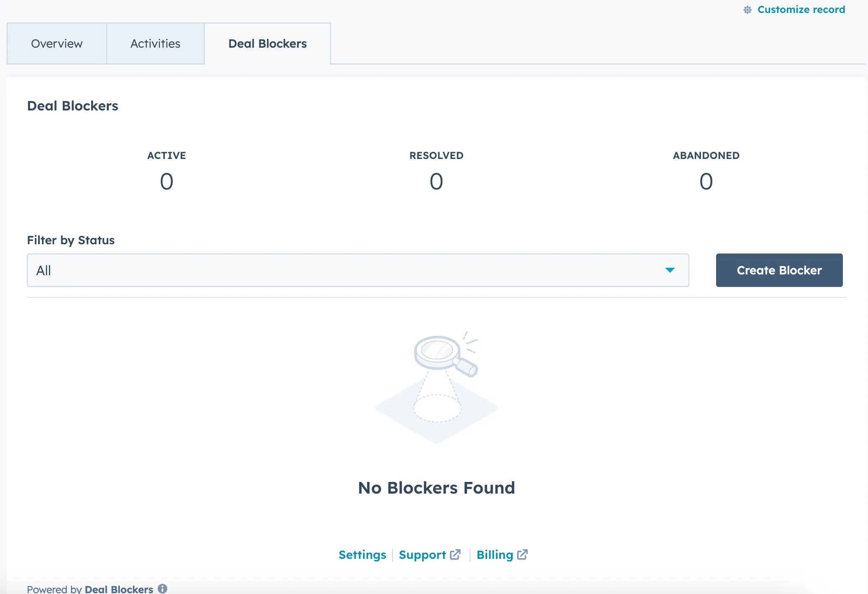Click the info icon next to Powered by Deal Blockers

[x=162, y=589]
